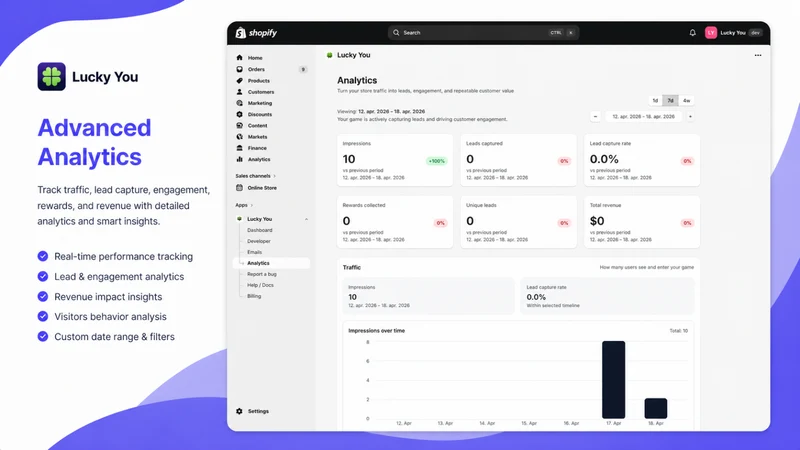This screenshot has height=450, width=800.
Task: Click into the Search field
Action: [483, 33]
